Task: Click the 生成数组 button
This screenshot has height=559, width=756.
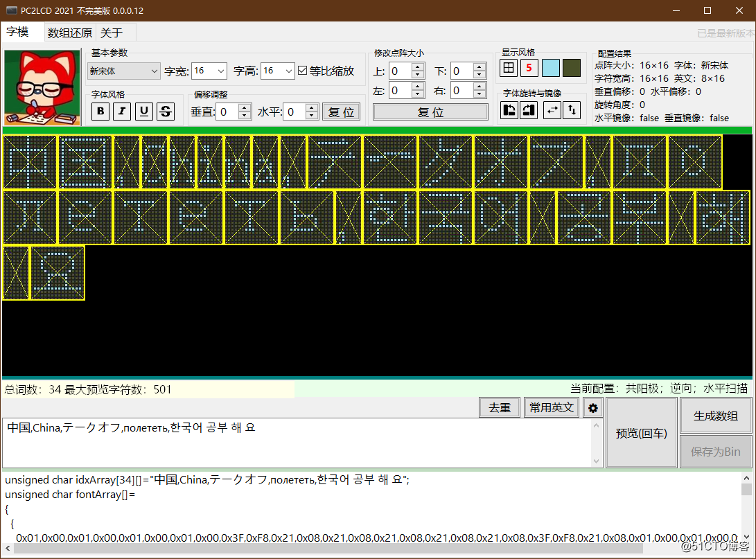Action: tap(715, 416)
